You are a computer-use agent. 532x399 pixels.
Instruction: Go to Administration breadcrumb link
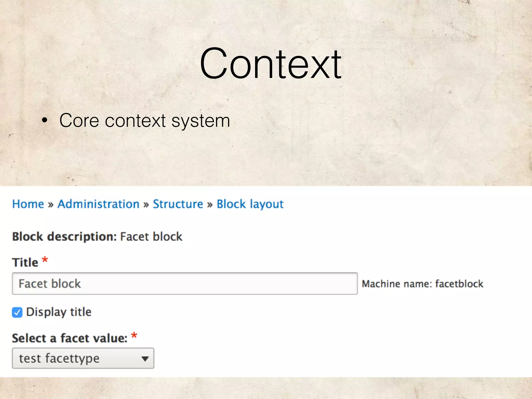[98, 204]
